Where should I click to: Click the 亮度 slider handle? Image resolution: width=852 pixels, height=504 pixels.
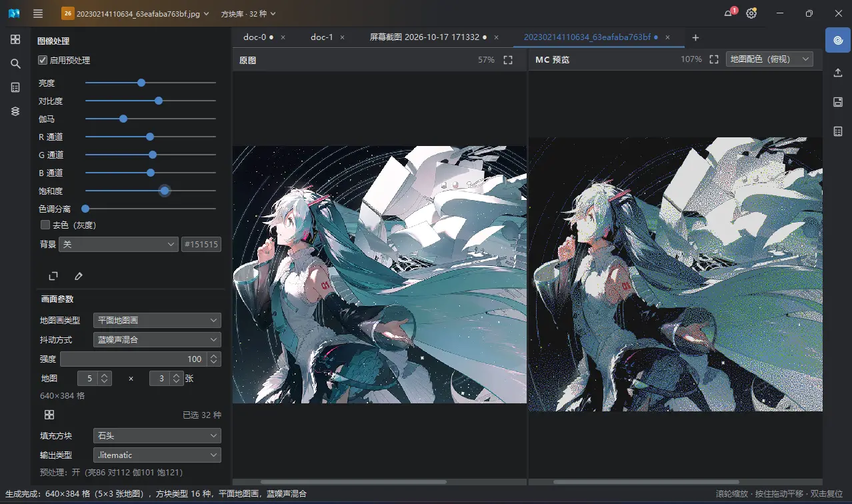point(141,83)
